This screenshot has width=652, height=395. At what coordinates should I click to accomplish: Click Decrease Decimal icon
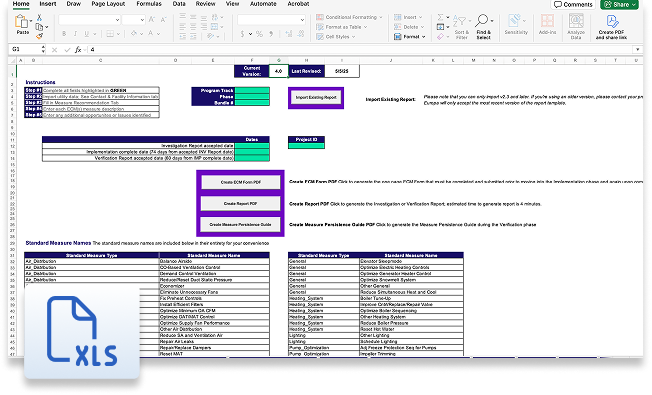tap(301, 34)
